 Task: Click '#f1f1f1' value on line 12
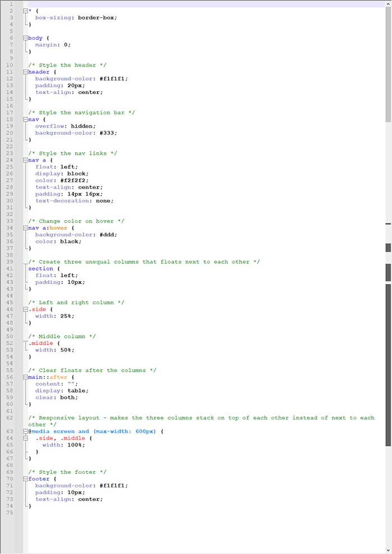pos(112,79)
